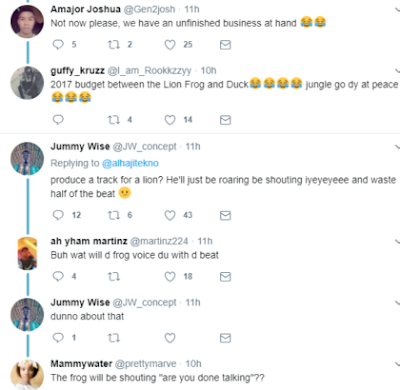
Task: Open the 11h timestamp on Amajor Joshua's tweet
Action: (192, 9)
